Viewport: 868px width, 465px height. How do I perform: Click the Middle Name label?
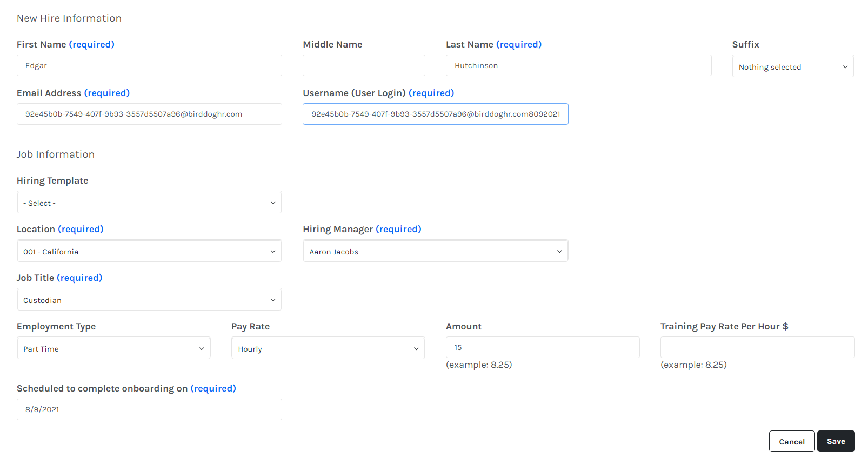[332, 44]
